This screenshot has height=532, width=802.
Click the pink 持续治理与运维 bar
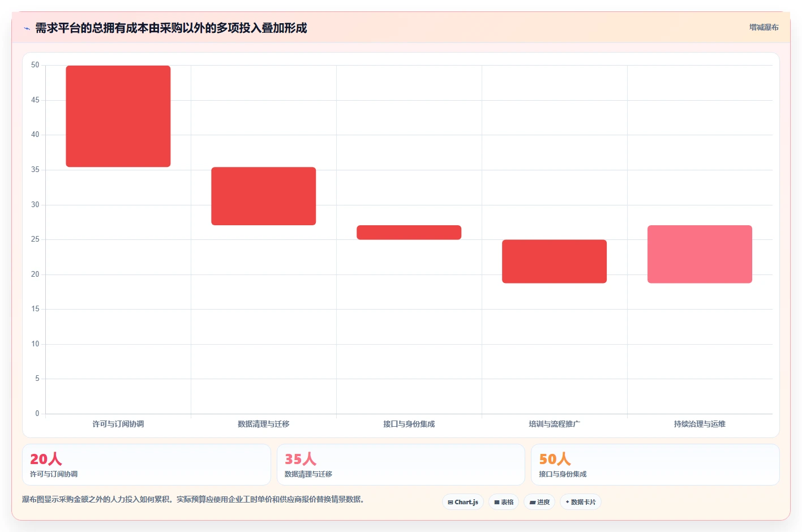pyautogui.click(x=700, y=254)
